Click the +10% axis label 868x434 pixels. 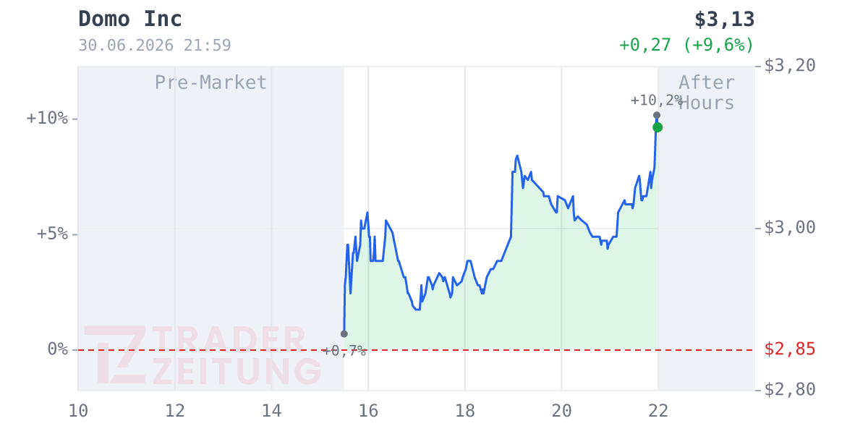(x=47, y=118)
